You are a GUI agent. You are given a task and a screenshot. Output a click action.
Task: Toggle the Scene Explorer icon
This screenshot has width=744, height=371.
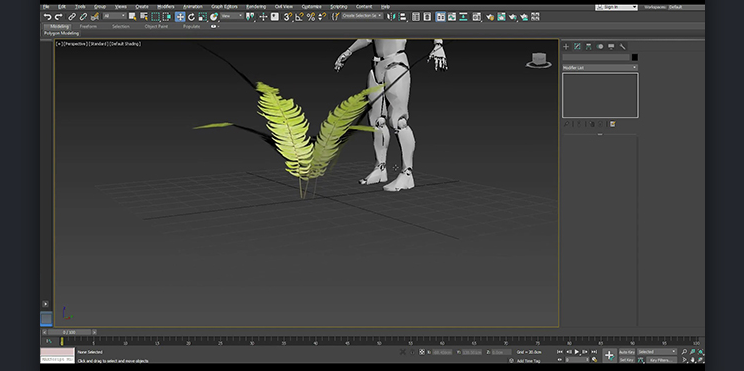(416, 17)
